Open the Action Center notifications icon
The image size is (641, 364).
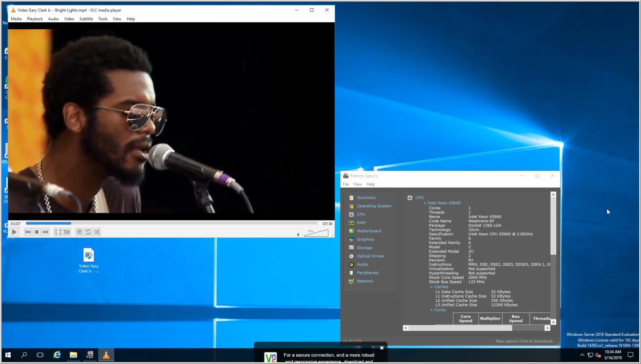click(630, 355)
